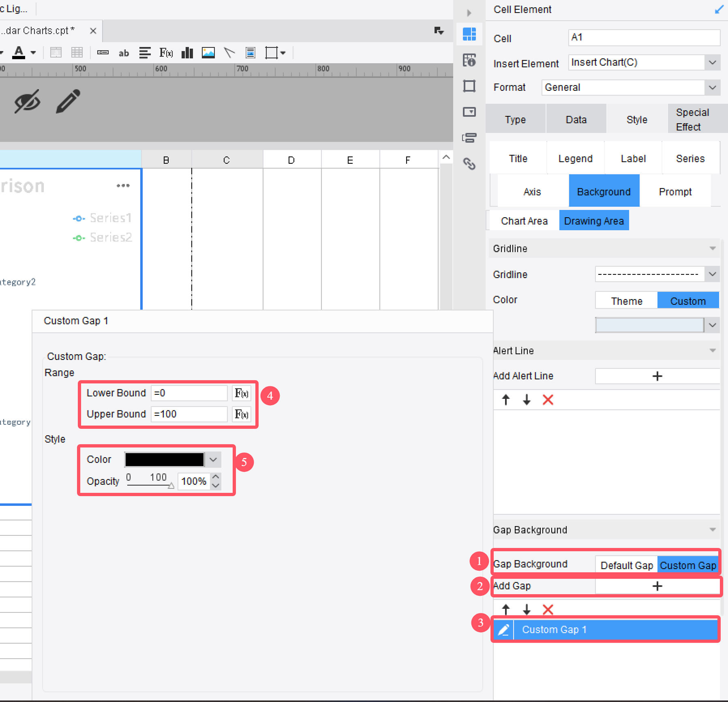Click the insert formula F(x) toolbar icon
This screenshot has width=728, height=702.
tap(166, 53)
